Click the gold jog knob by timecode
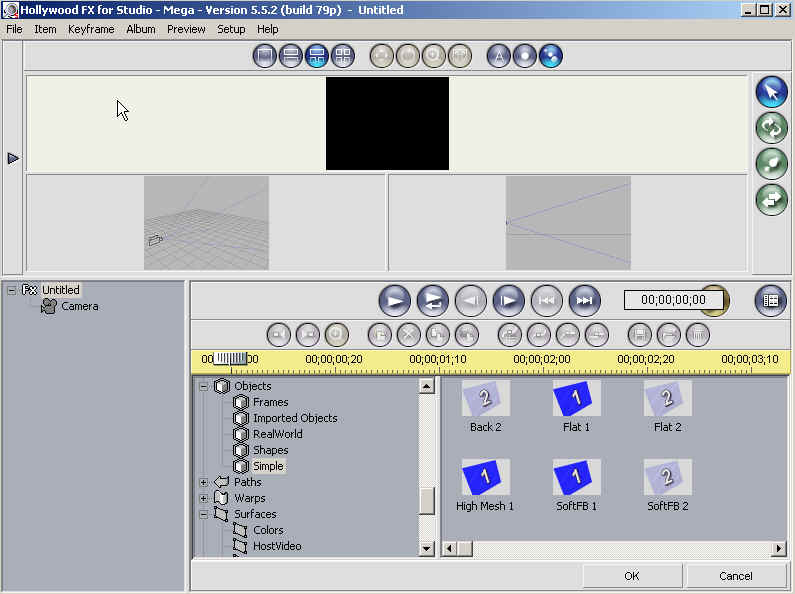The height and width of the screenshot is (594, 795). (726, 300)
